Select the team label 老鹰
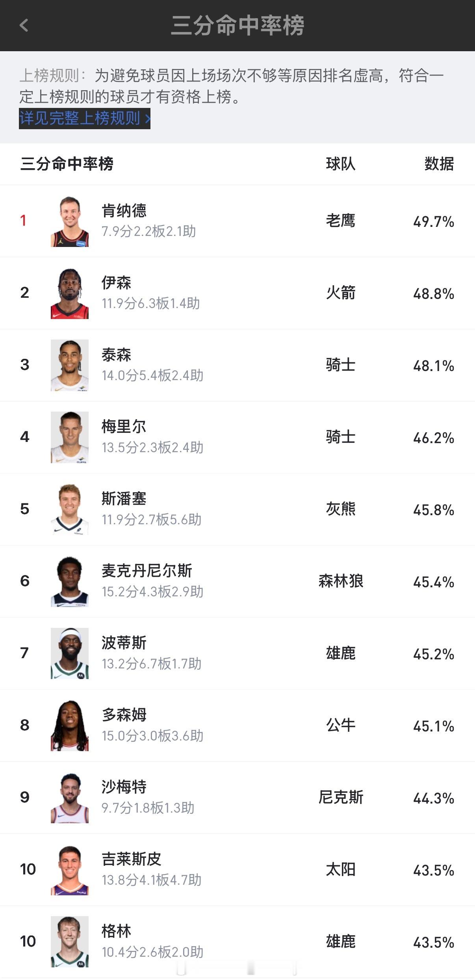 (341, 221)
